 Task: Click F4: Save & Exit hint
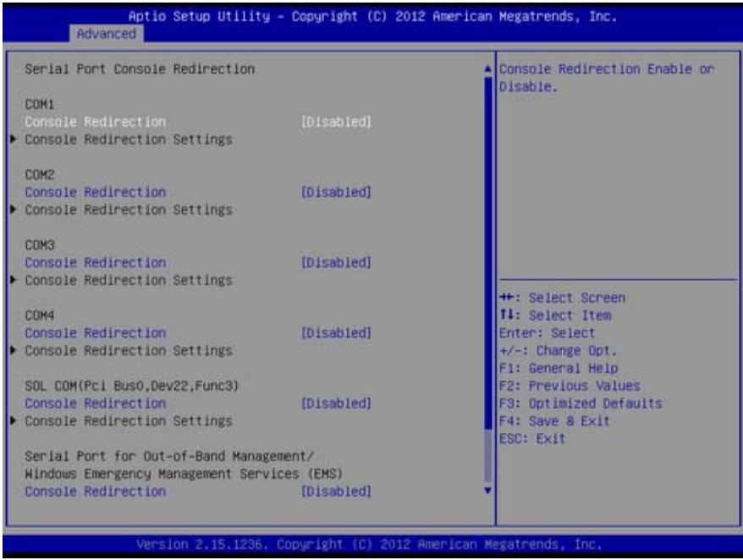[x=554, y=420]
